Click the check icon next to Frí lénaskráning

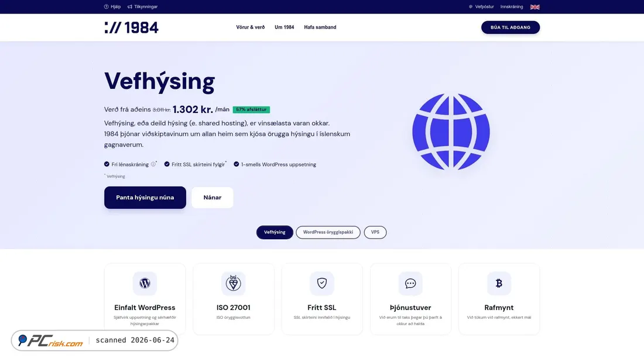[x=107, y=164]
